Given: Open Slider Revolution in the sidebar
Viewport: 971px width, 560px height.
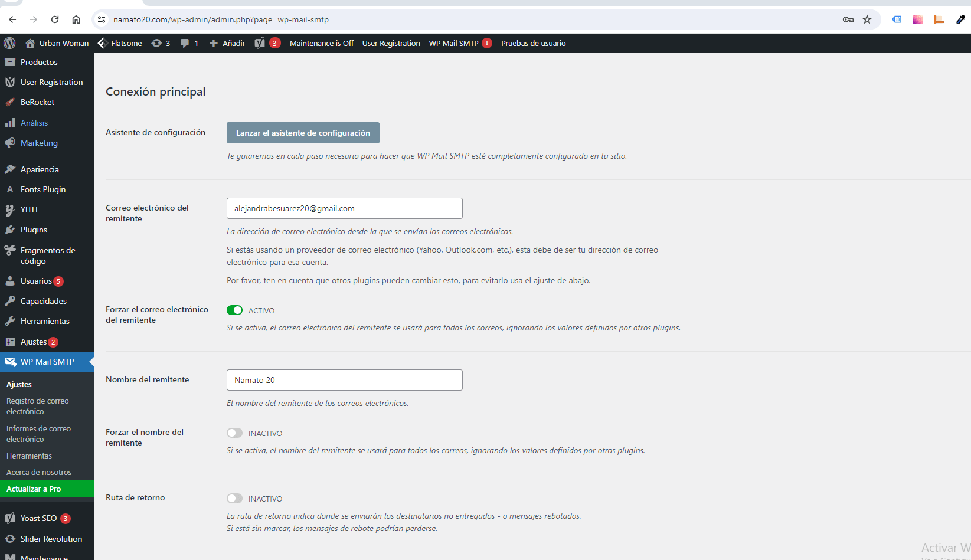Looking at the screenshot, I should [x=47, y=539].
